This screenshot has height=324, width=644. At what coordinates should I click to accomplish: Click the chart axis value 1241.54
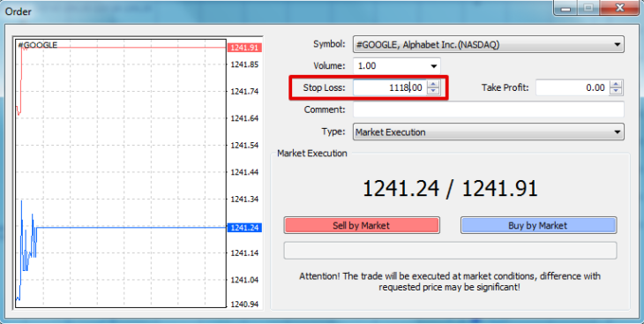(x=244, y=145)
